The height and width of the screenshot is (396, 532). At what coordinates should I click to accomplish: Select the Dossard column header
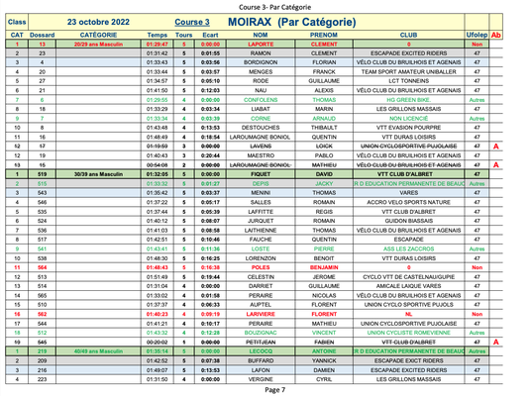(x=42, y=35)
